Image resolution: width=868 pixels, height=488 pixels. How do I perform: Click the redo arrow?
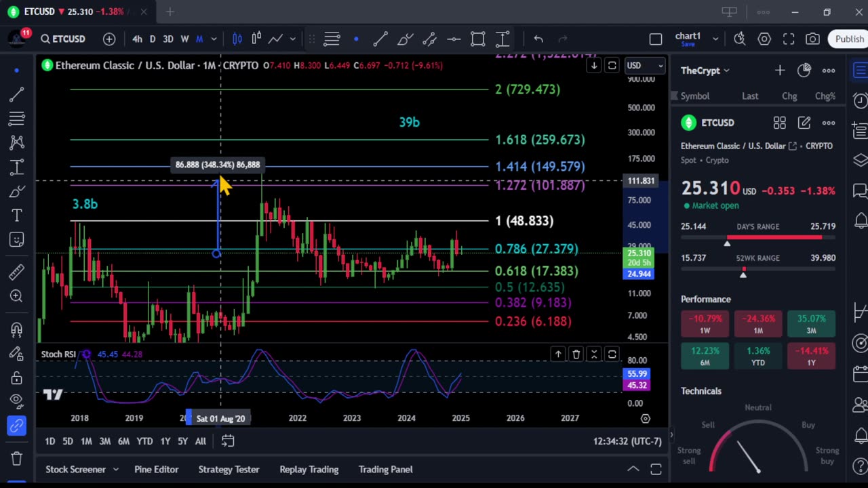pyautogui.click(x=562, y=39)
